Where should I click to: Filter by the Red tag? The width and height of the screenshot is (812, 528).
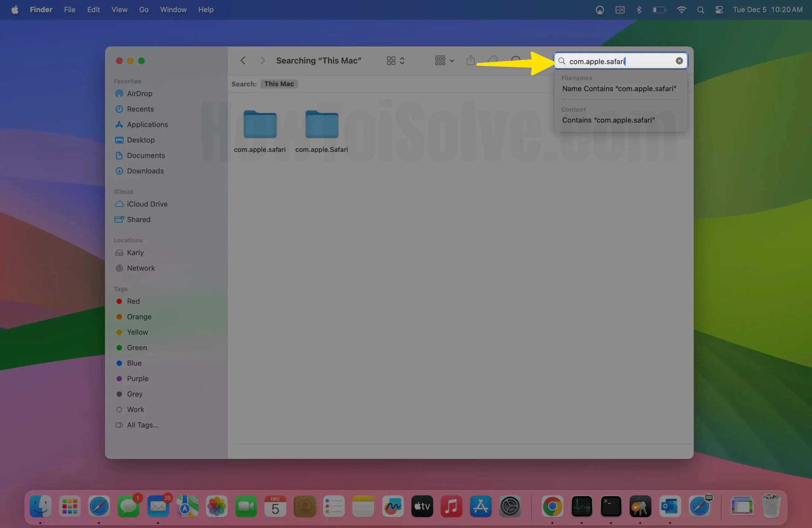tap(128, 301)
